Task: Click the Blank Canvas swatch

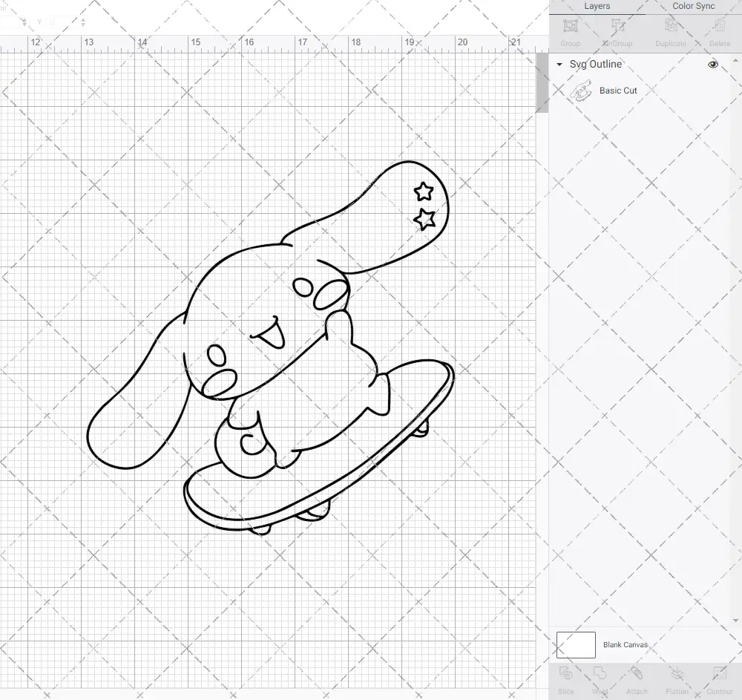Action: point(576,644)
